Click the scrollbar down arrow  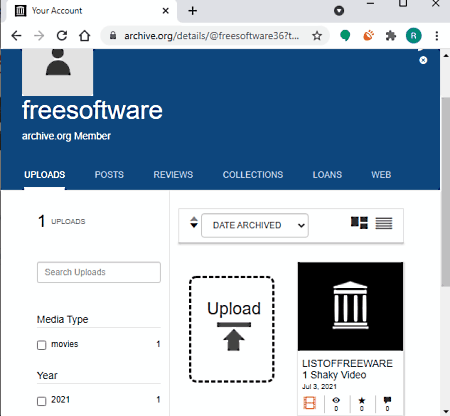(446, 412)
